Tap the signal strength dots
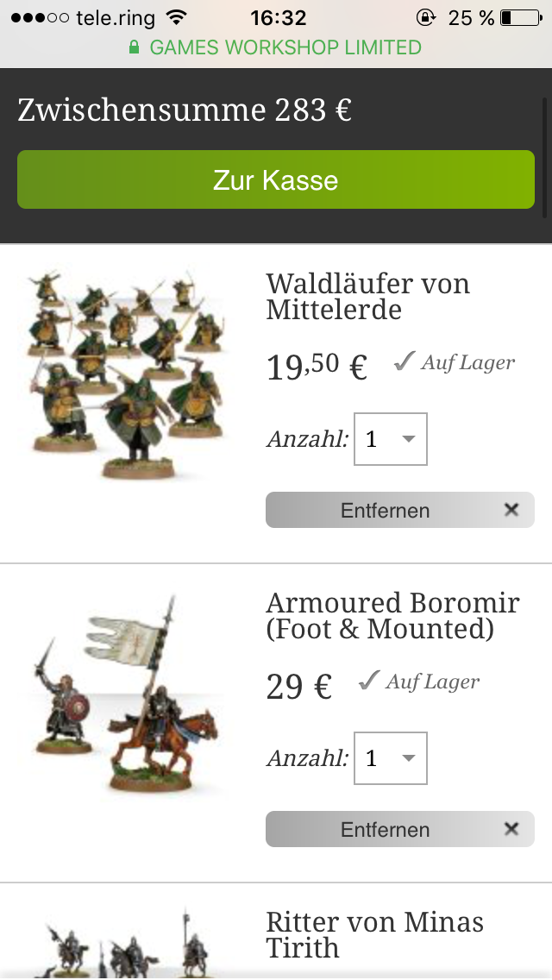 (40, 17)
